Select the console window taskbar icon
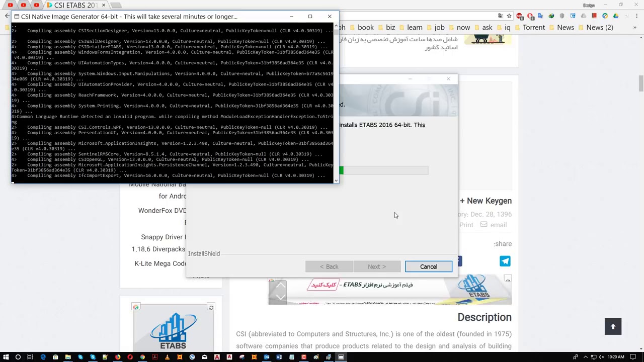Image resolution: width=644 pixels, height=362 pixels. (x=341, y=357)
